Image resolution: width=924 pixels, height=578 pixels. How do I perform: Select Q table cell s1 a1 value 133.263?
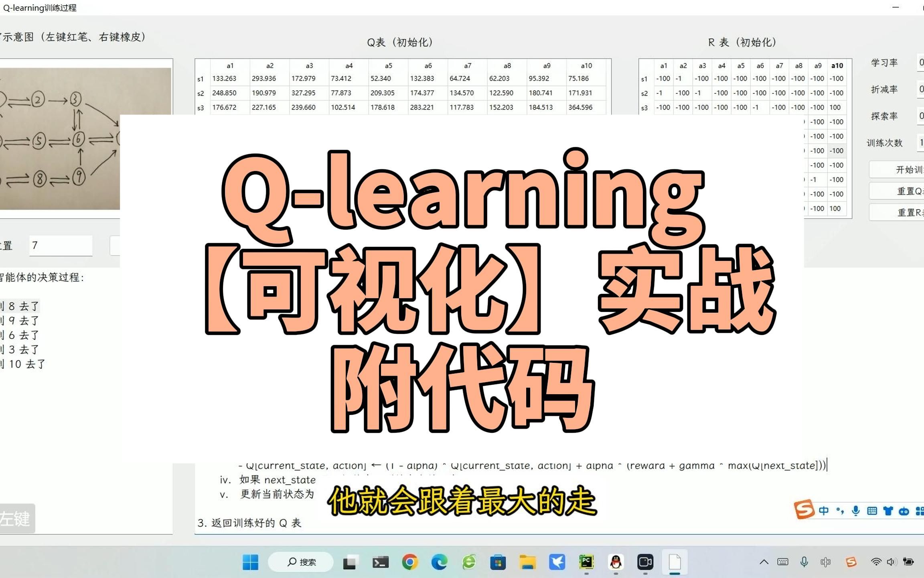pyautogui.click(x=224, y=79)
